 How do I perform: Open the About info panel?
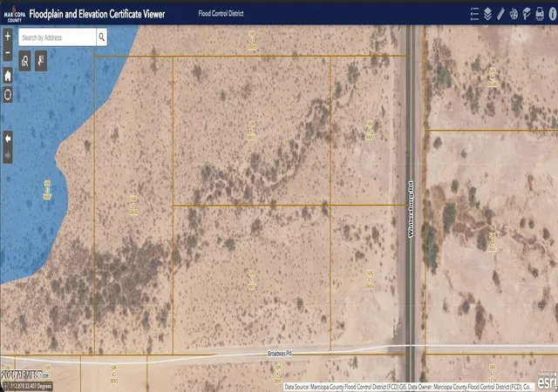553,14
